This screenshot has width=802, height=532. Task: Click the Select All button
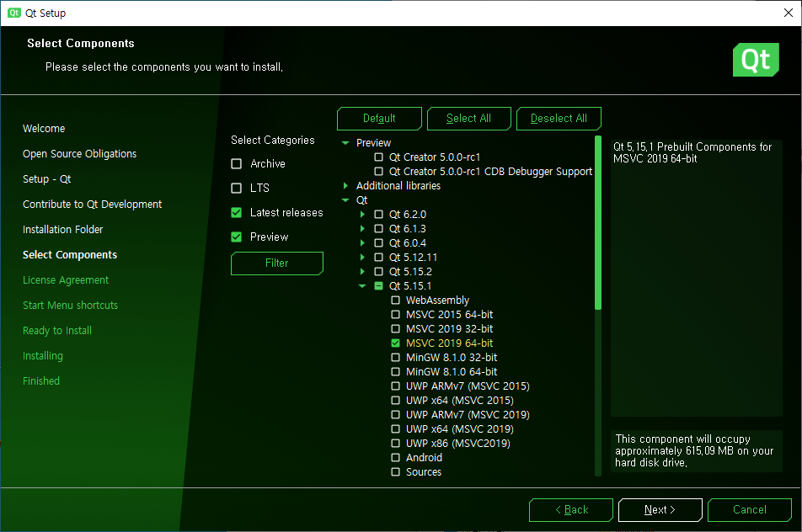click(x=468, y=119)
